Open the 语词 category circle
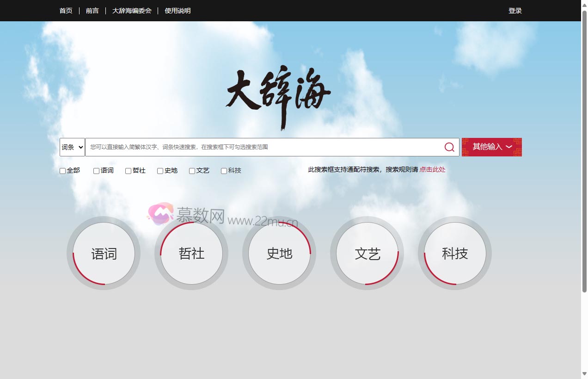 tap(104, 253)
